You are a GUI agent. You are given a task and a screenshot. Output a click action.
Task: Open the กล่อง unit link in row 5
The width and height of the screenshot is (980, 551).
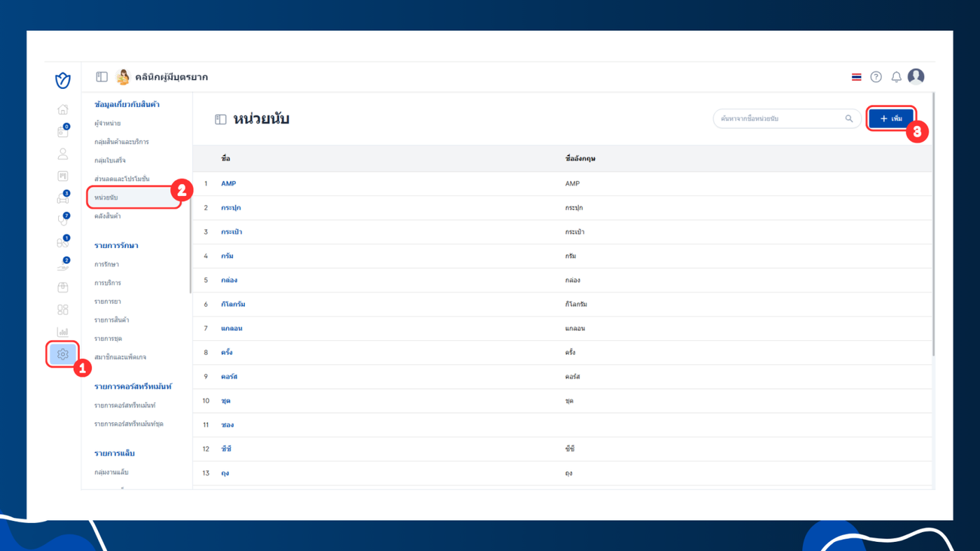[229, 280]
